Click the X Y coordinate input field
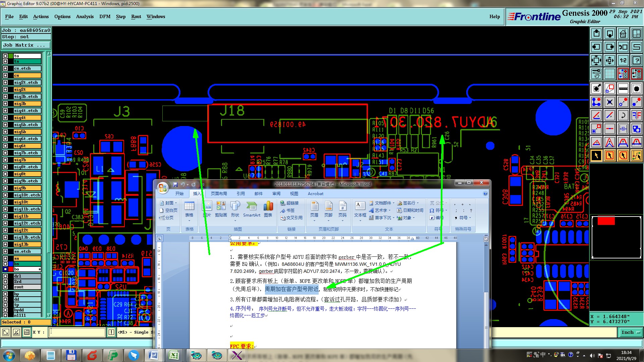The height and width of the screenshot is (362, 644). point(77,332)
